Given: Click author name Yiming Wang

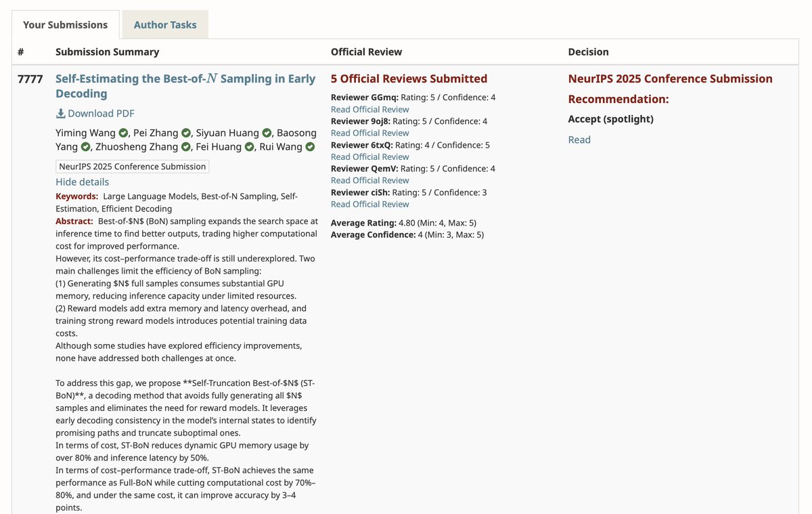Looking at the screenshot, I should (x=85, y=133).
